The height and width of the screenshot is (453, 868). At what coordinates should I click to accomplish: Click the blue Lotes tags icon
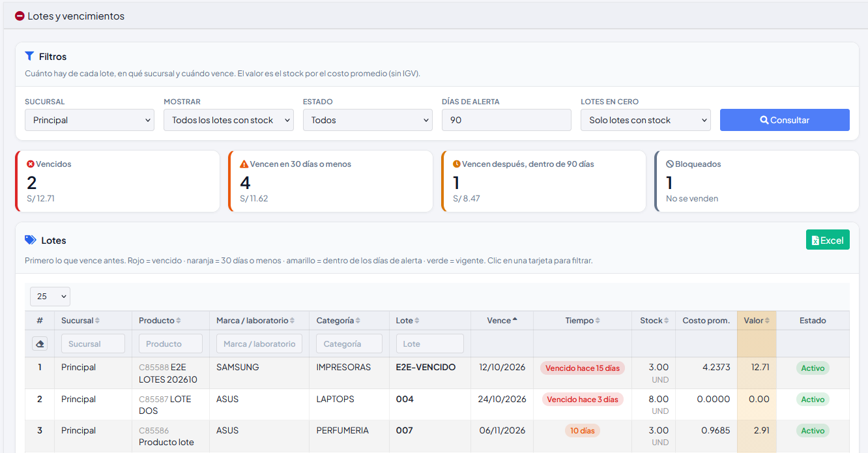click(31, 240)
